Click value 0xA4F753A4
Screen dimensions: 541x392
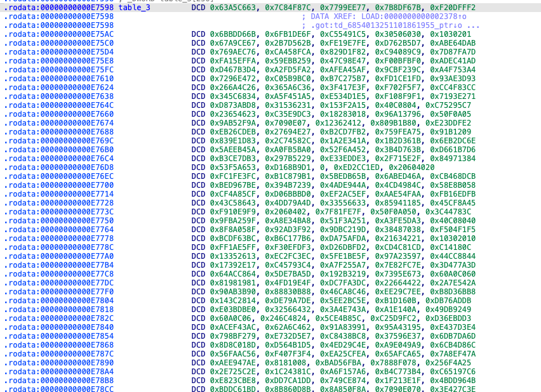tap(453, 70)
